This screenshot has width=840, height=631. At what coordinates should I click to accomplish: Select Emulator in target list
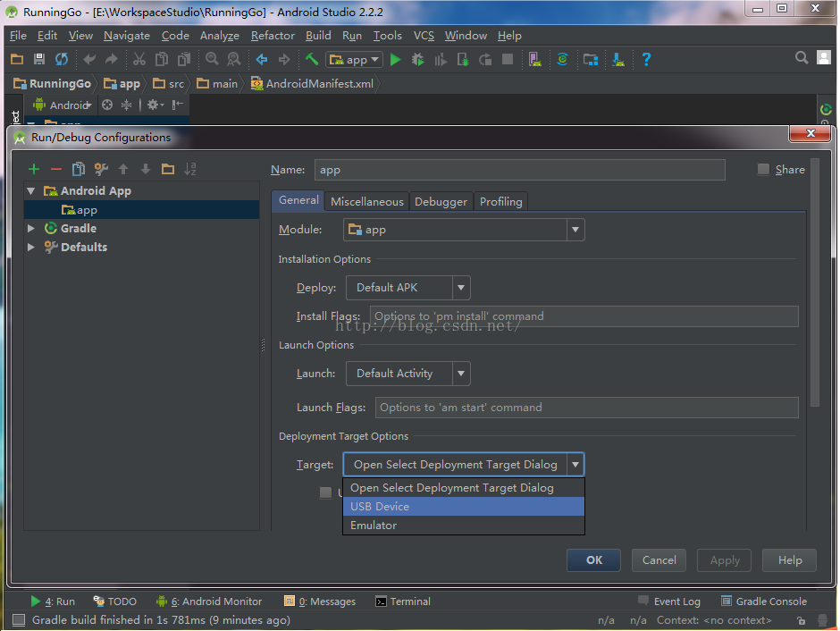point(464,525)
